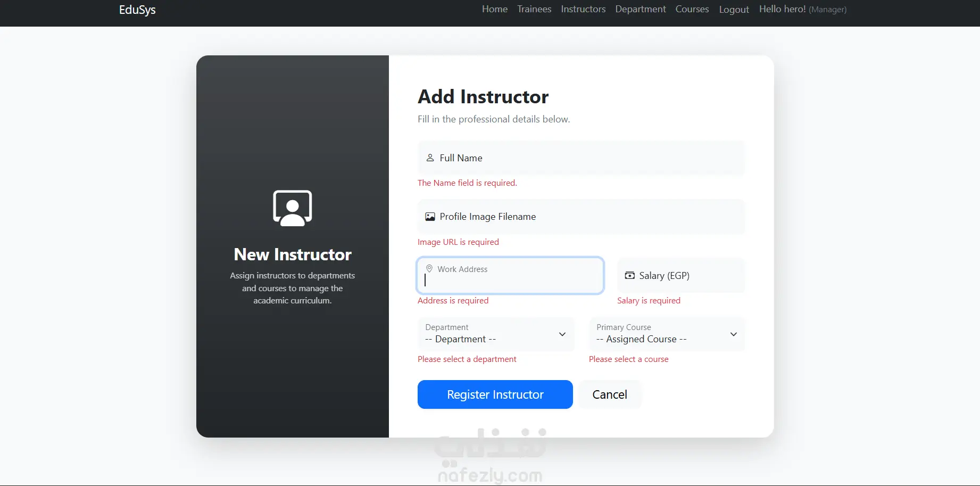Click the location pin icon in Work Address
Viewport: 980px width, 486px height.
click(x=429, y=269)
